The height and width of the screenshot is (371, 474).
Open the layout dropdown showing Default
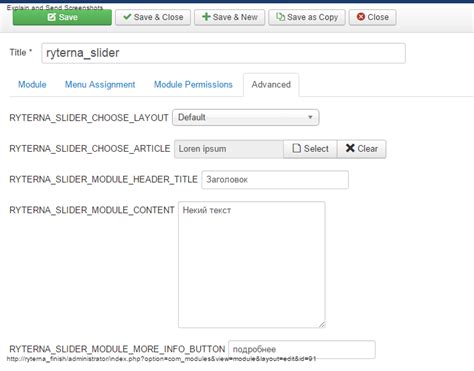pyautogui.click(x=246, y=117)
